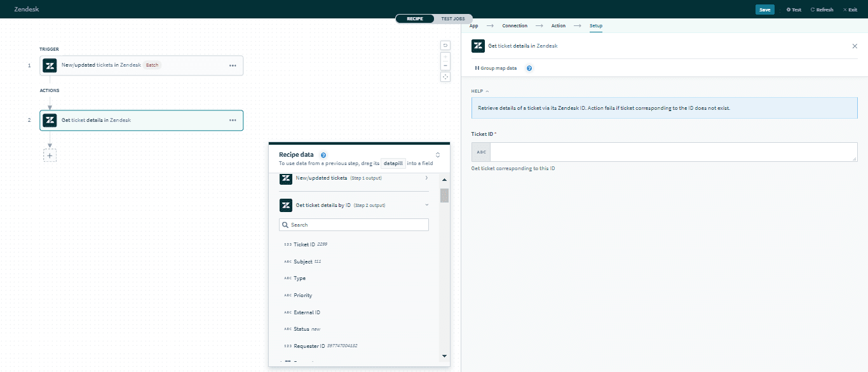Click the Zendesk icon on trigger step 1
The image size is (868, 372).
50,65
